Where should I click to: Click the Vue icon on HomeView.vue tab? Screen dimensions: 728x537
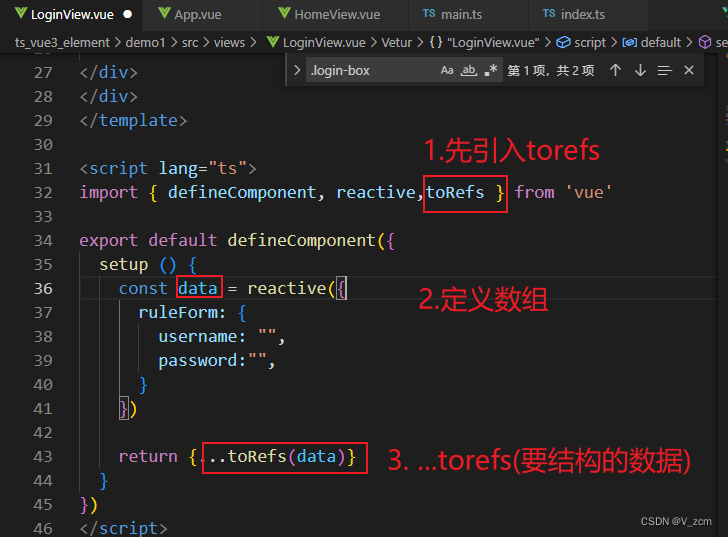pos(284,13)
